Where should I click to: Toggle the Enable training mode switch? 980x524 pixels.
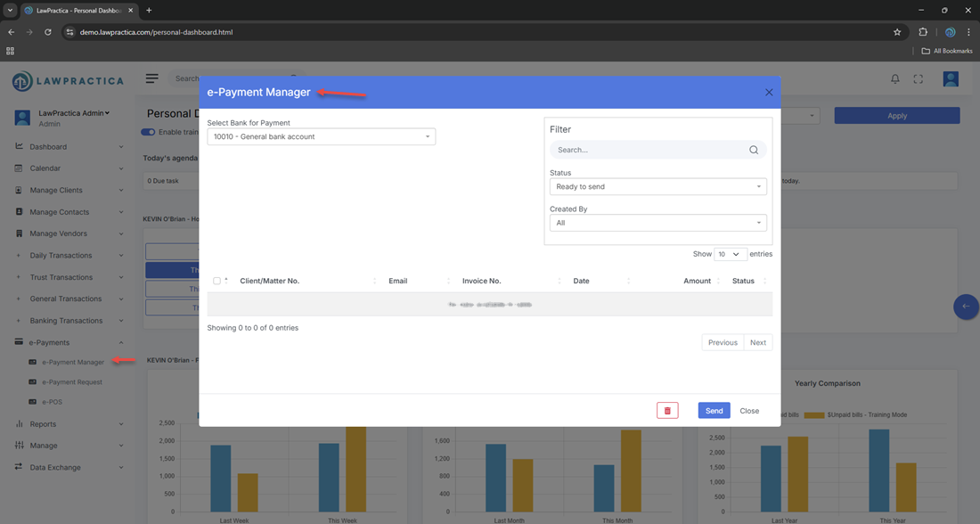coord(148,133)
